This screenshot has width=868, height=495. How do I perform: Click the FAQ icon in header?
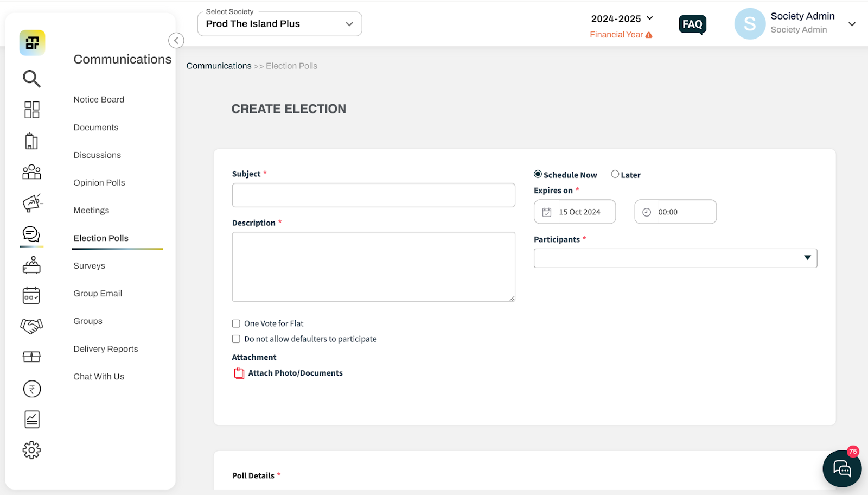coord(692,24)
